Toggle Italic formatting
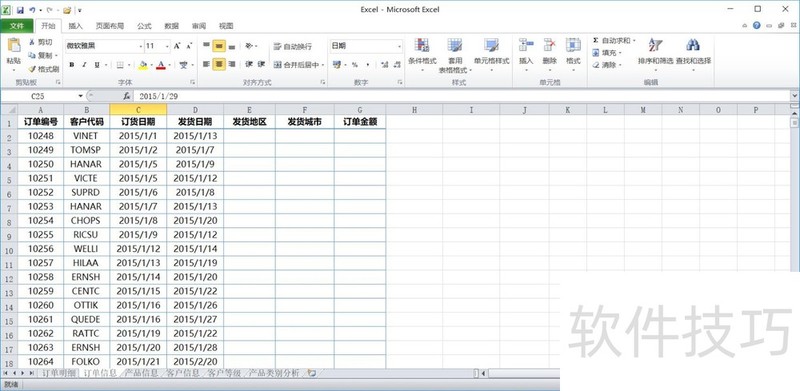 (x=84, y=65)
